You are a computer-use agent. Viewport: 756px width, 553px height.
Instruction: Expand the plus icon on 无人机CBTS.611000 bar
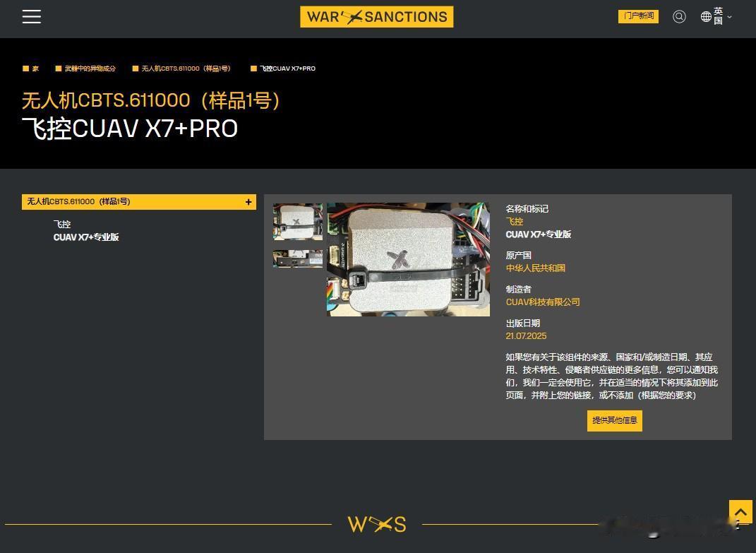click(x=248, y=202)
